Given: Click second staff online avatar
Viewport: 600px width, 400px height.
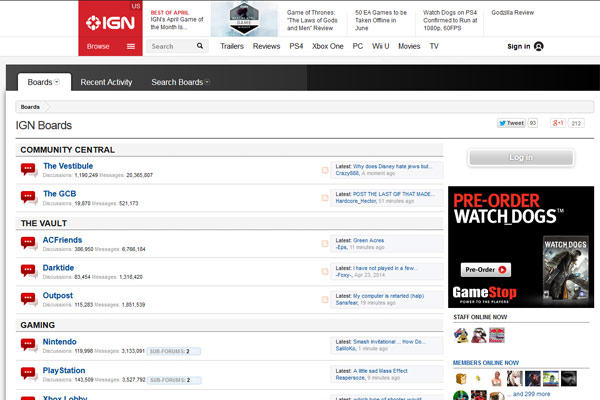Looking at the screenshot, I should click(x=479, y=335).
